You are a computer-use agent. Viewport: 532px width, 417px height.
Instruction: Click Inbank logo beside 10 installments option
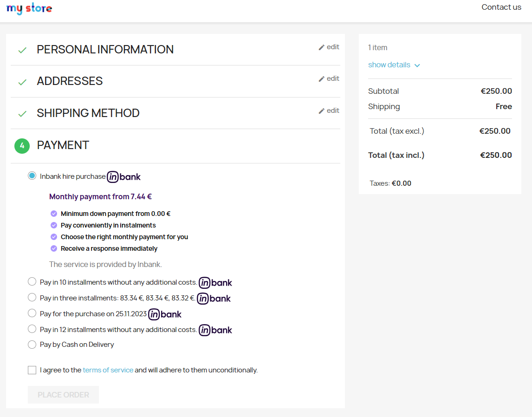[x=215, y=282]
